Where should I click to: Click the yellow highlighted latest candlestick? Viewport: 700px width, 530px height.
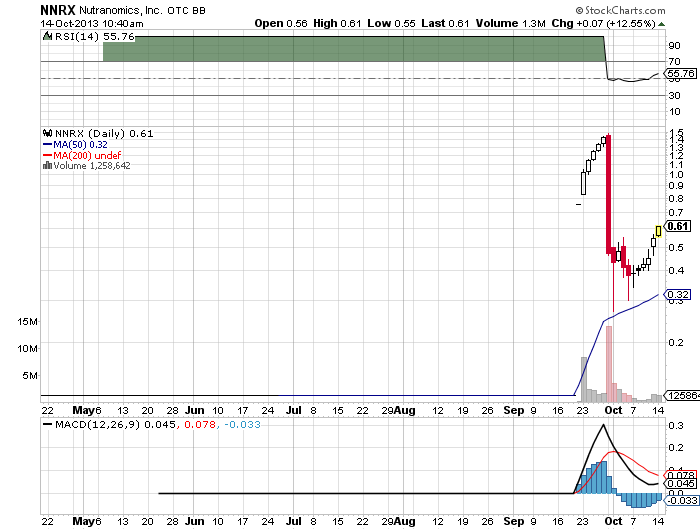pyautogui.click(x=658, y=231)
